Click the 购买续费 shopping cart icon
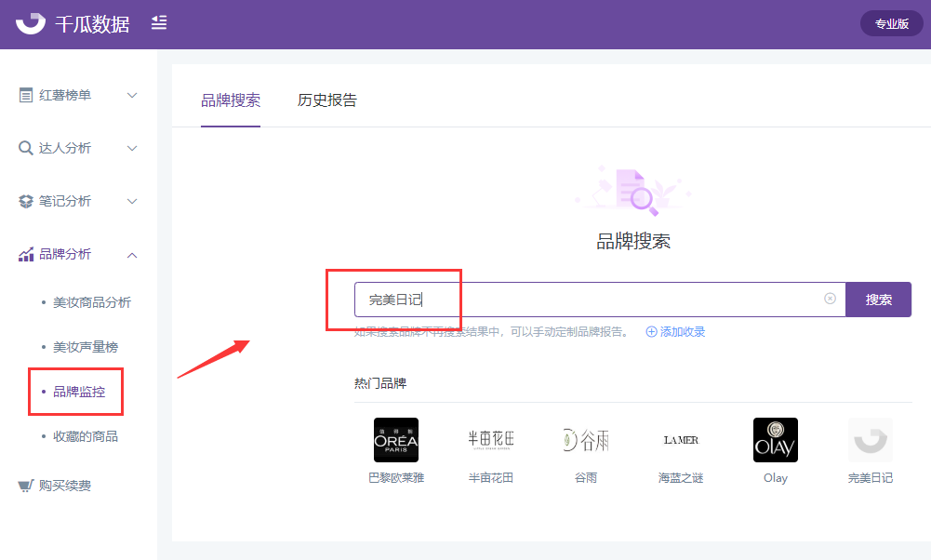931x560 pixels. (x=25, y=486)
